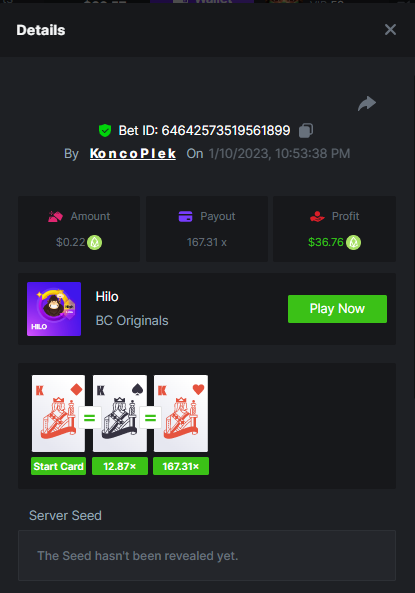
Task: Click the Amount bet icon
Action: (x=55, y=216)
